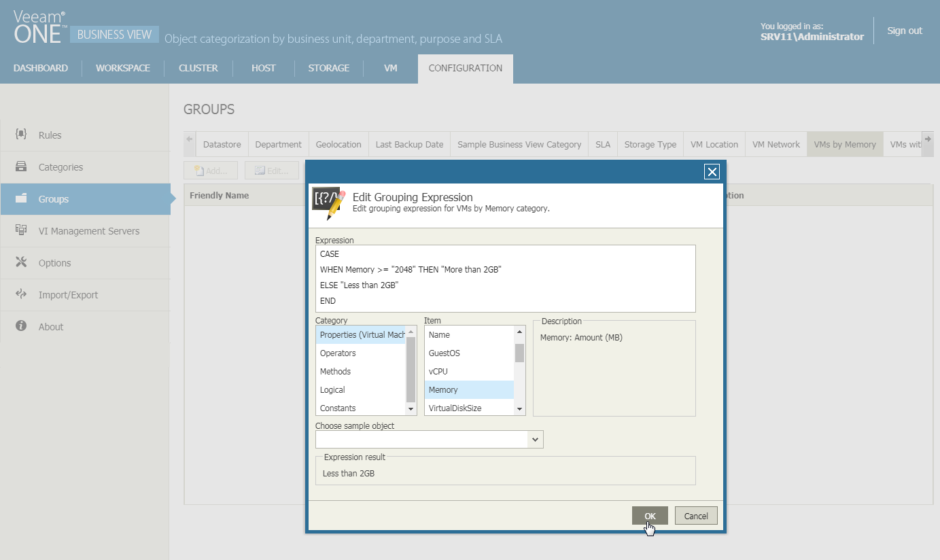Open About in the sidebar
The image size is (940, 560).
click(x=84, y=327)
